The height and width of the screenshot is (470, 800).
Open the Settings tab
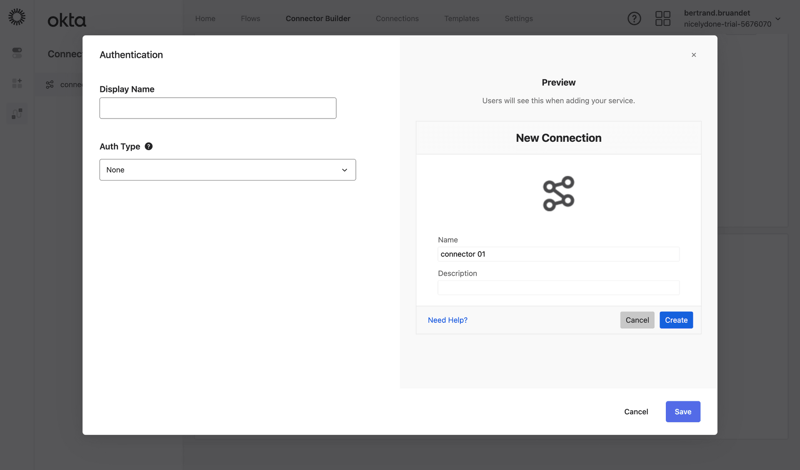519,18
